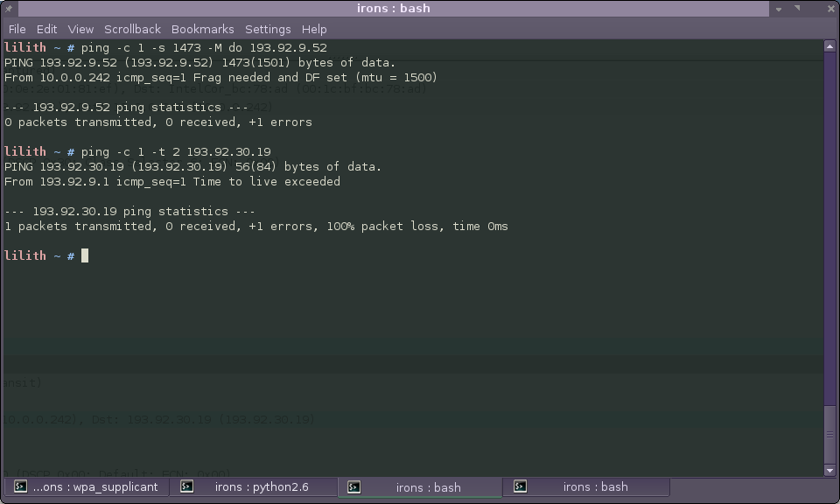Open the Edit menu
This screenshot has height=504, width=840.
[x=46, y=30]
